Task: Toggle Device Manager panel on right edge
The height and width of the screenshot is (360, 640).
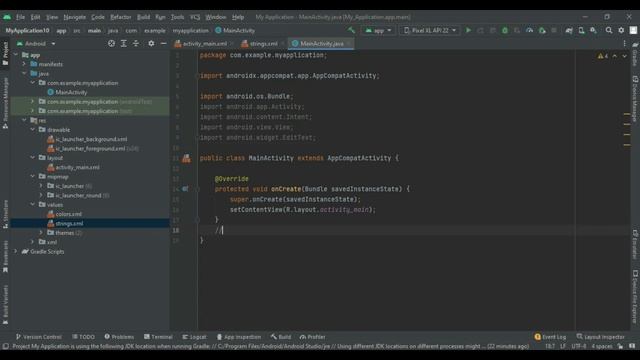Action: [x=635, y=98]
